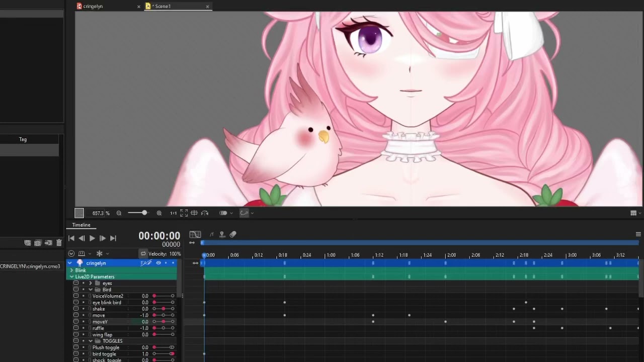Open the graph editor icon in the timeline toolbar
644x362 pixels.
195,234
